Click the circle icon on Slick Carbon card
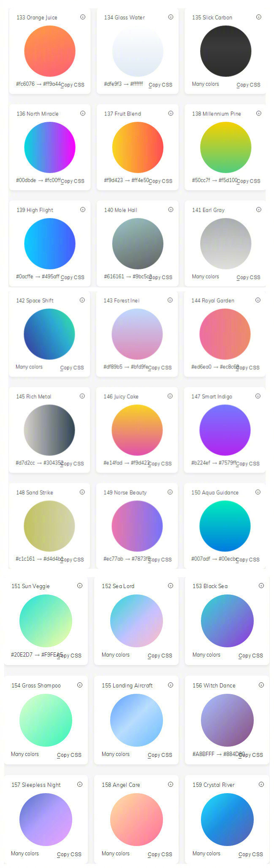Screen dimensions: 274x868 (259, 17)
